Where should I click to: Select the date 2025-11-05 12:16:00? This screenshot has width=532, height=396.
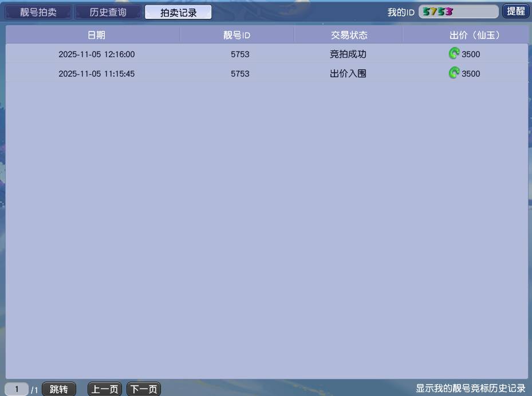pos(97,54)
